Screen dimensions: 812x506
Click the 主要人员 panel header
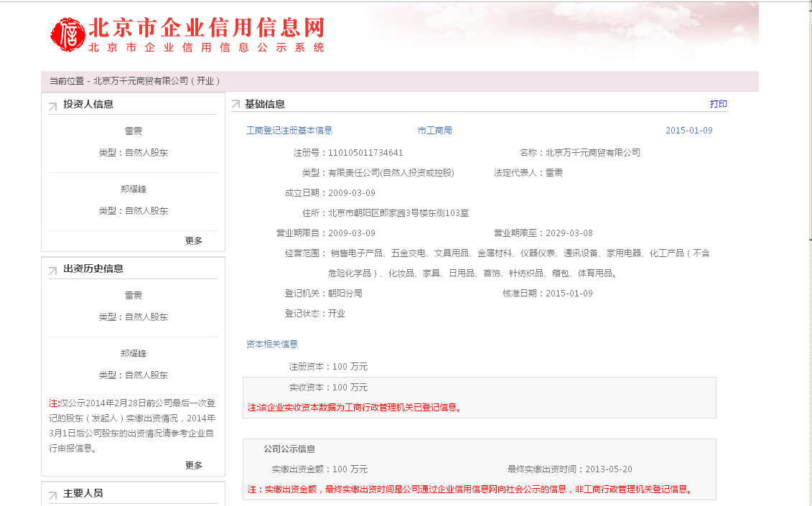(83, 494)
